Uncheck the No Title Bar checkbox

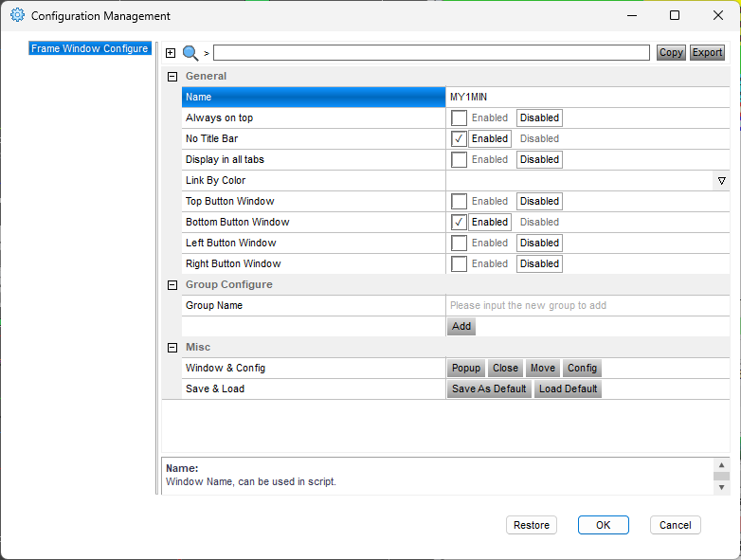[459, 139]
